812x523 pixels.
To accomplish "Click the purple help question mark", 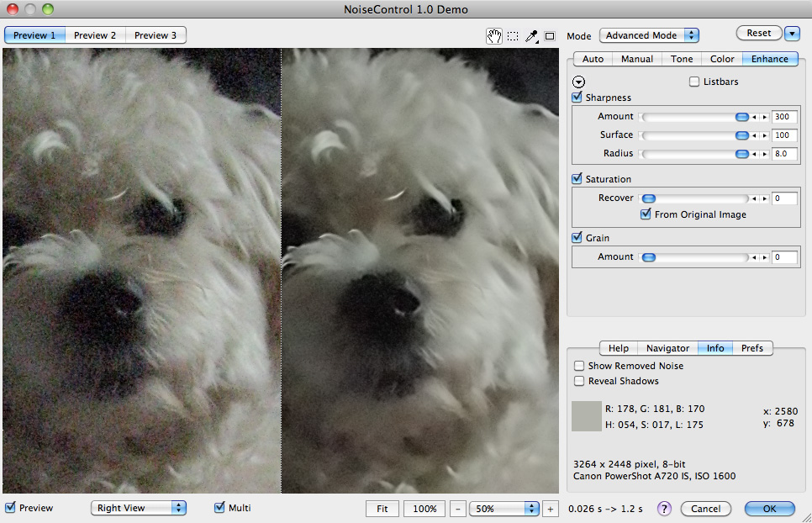I will [x=664, y=508].
